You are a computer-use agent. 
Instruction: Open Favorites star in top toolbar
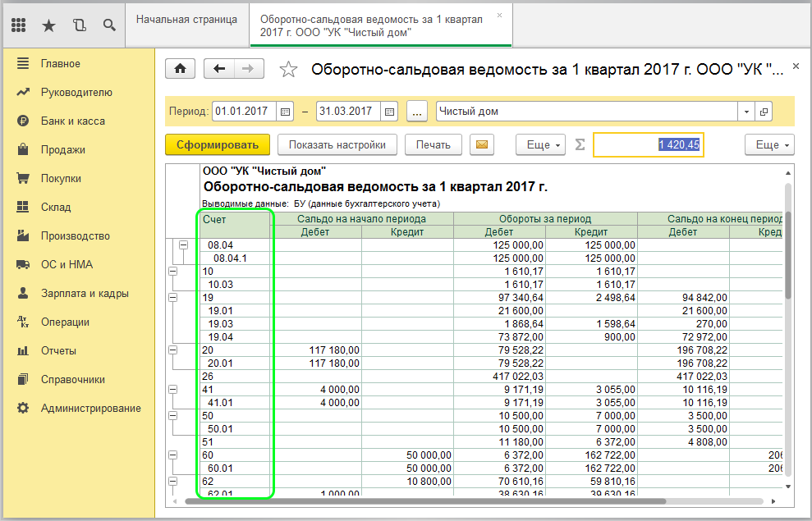[48, 25]
